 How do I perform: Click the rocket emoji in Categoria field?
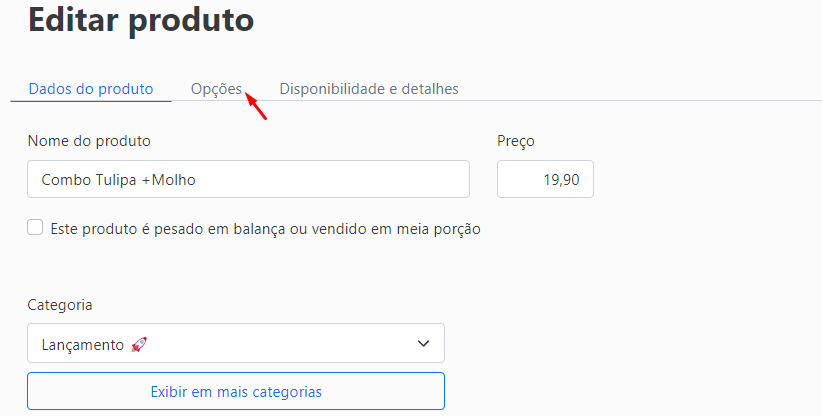point(139,344)
